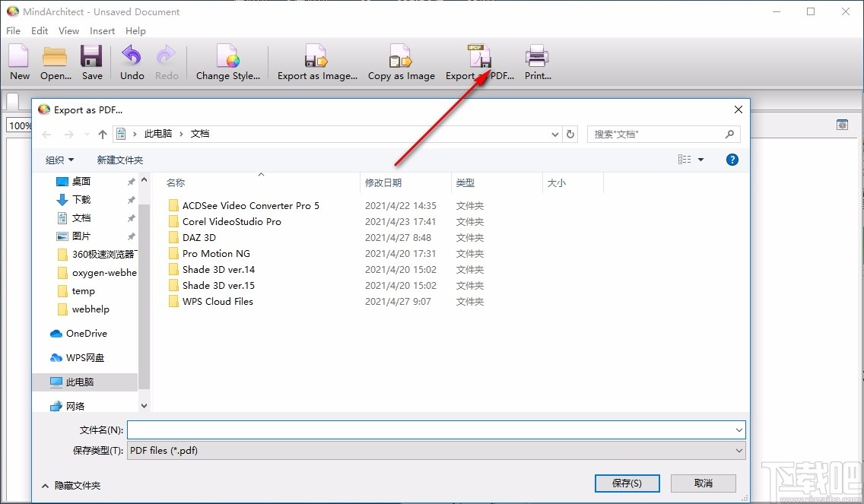Expand the file name combo dropdown
Viewport: 864px width, 504px height.
pyautogui.click(x=739, y=430)
